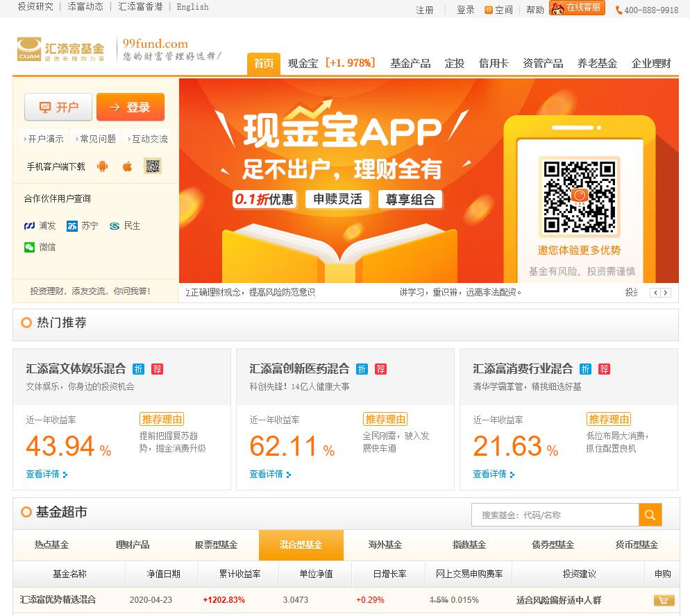Click the Apple iOS client download icon
The image size is (690, 616).
[x=127, y=166]
